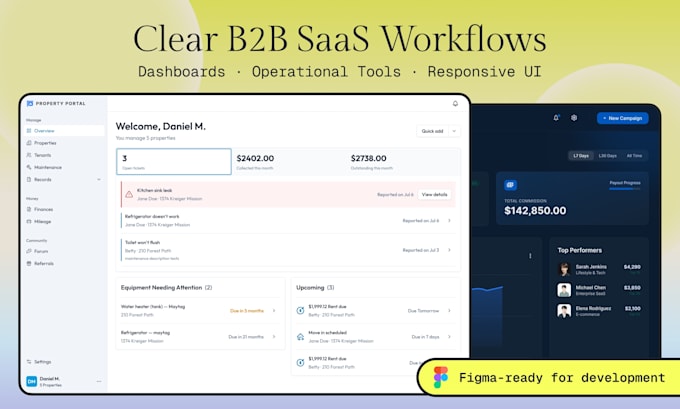Click the Figma logo icon
Viewport: 680px width, 409px height.
click(441, 377)
